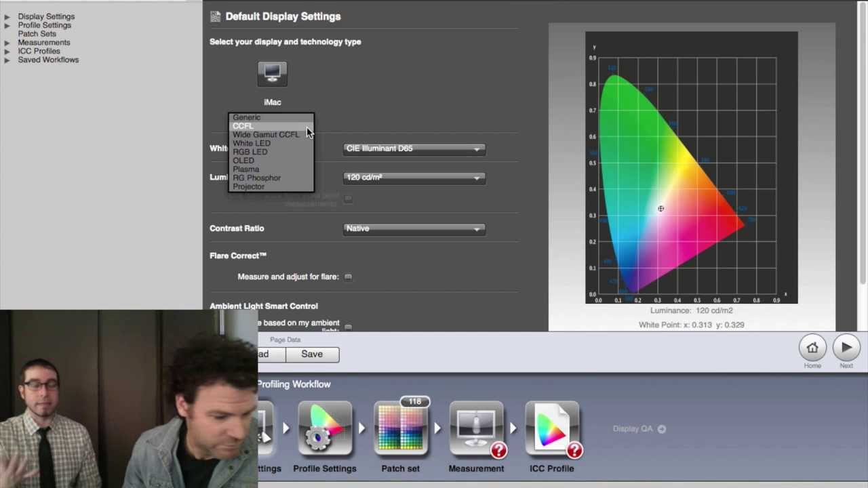Click the Save button
Viewport: 868px width, 488px height.
point(312,354)
